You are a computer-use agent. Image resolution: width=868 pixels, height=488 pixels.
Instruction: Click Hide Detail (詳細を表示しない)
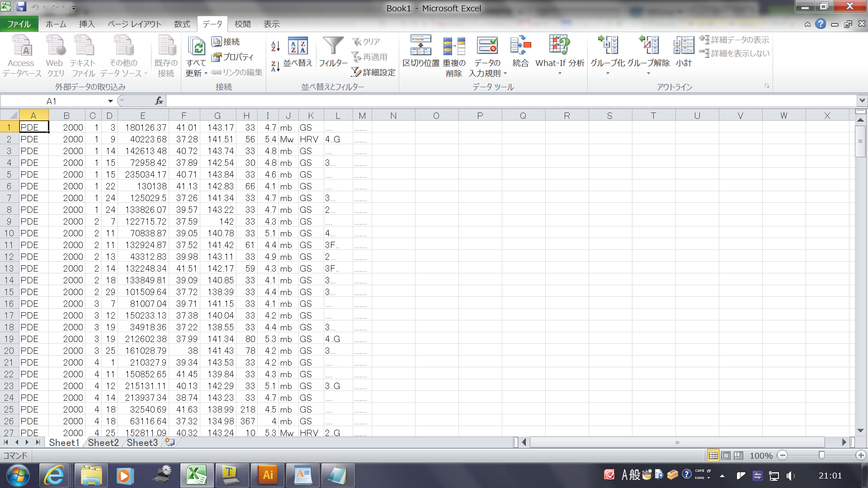tap(735, 53)
